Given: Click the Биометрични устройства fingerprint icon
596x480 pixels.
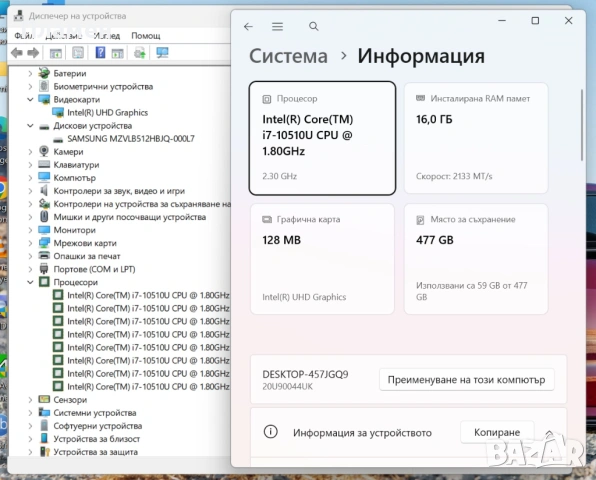Looking at the screenshot, I should (44, 86).
